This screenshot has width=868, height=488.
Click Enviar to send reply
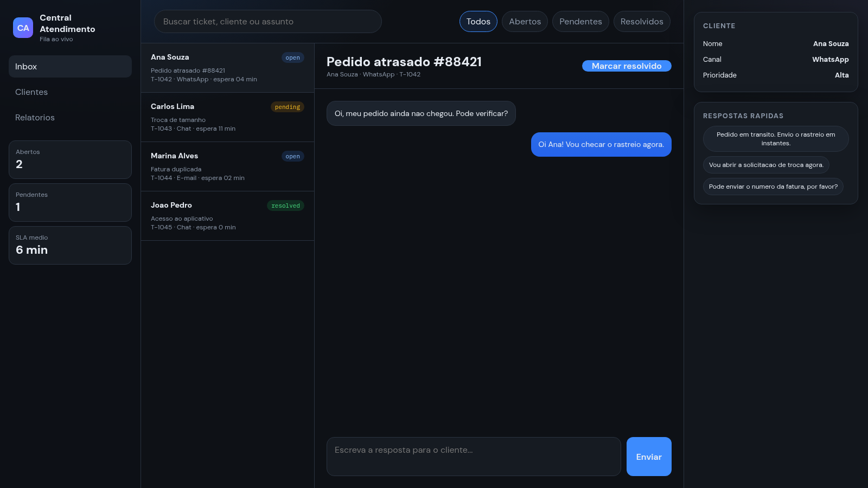(649, 457)
